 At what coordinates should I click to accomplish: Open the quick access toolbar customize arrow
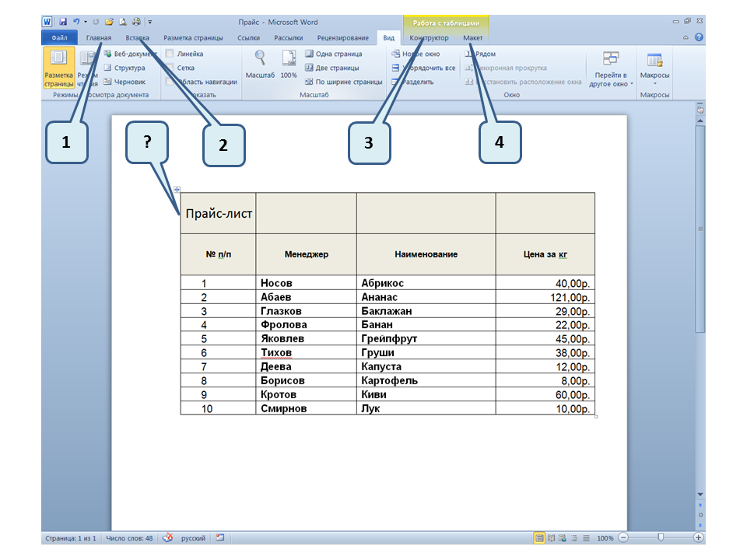coord(149,23)
